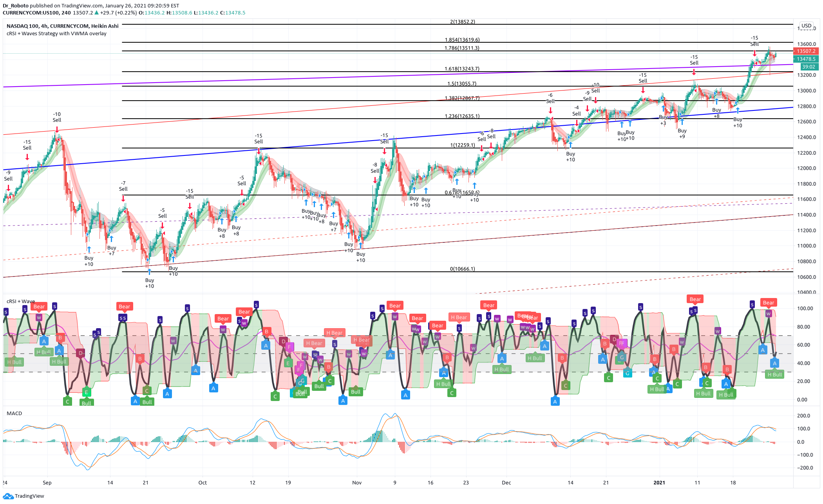The image size is (823, 504).
Task: Click the Dr_Roboto author name
Action: pyautogui.click(x=15, y=5)
